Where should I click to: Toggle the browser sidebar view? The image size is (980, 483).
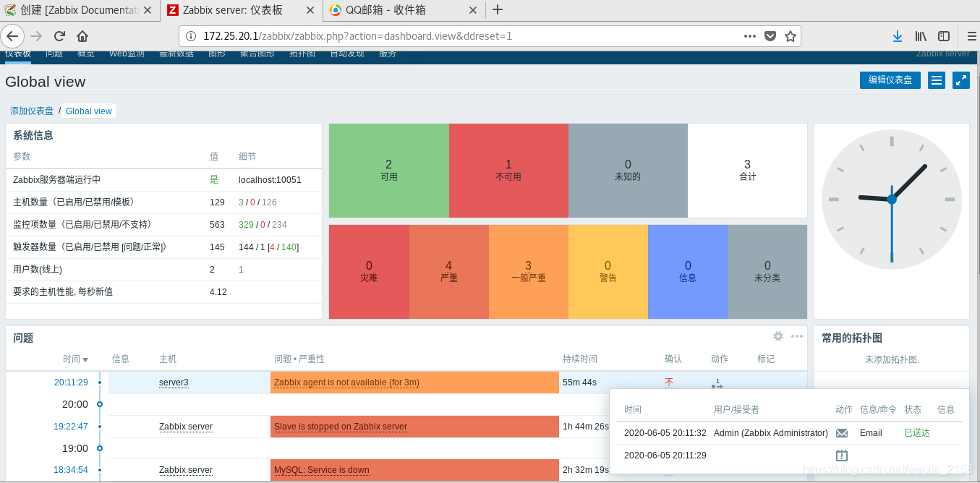[944, 36]
